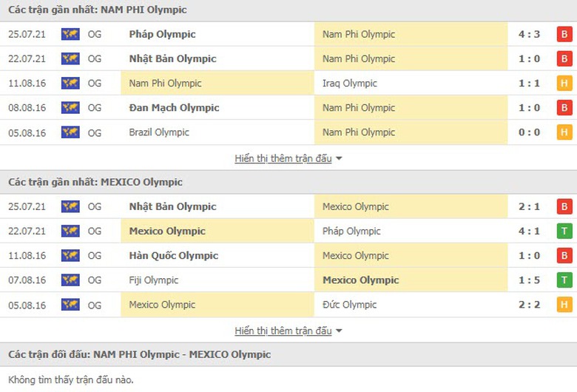Click the Đan Mạch Olympic team name

point(174,108)
